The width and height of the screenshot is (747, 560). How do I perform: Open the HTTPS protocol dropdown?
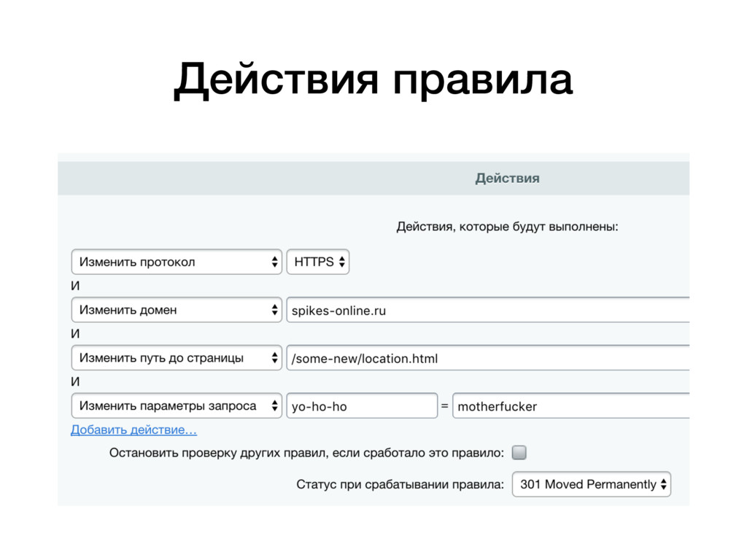pyautogui.click(x=318, y=262)
